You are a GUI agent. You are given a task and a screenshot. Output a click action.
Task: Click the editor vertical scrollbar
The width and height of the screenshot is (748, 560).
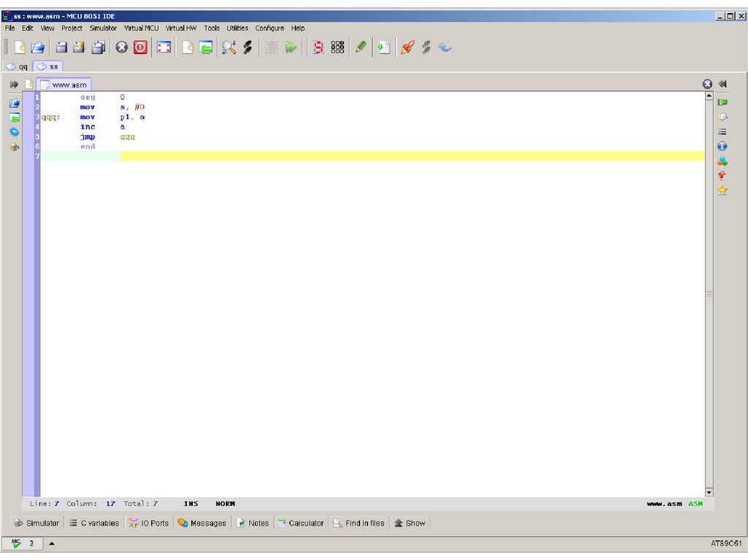[709, 292]
